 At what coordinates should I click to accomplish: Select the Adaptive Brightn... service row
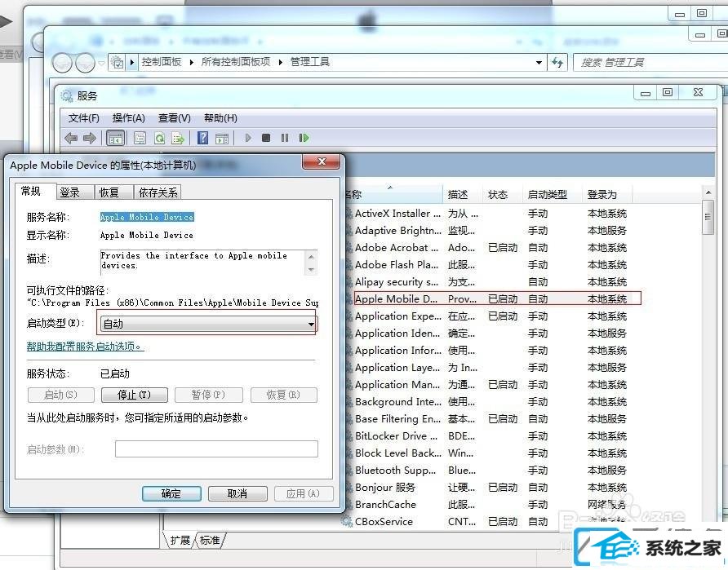point(487,231)
